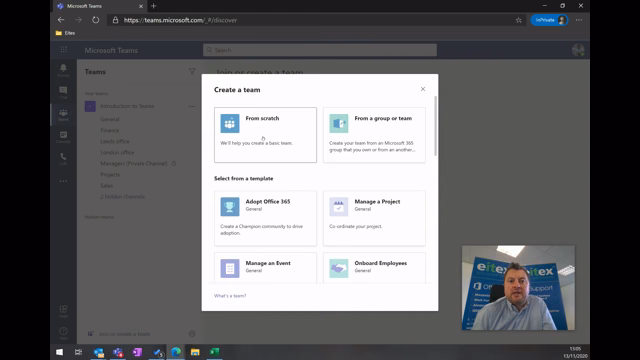Select the Manage an Event template
This screenshot has width=640, height=360.
[265, 268]
